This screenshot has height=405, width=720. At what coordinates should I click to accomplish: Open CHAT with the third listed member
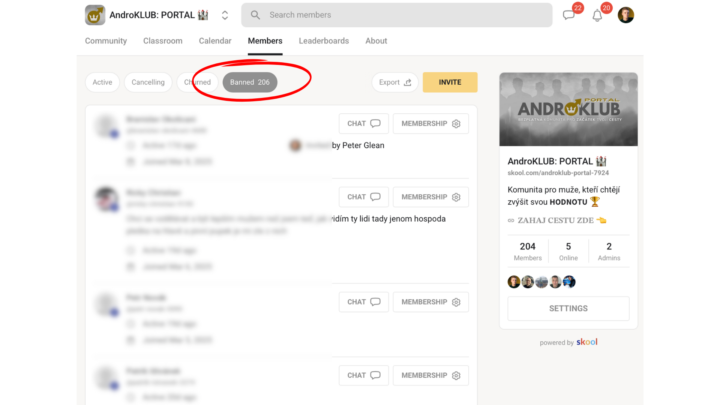pyautogui.click(x=364, y=302)
